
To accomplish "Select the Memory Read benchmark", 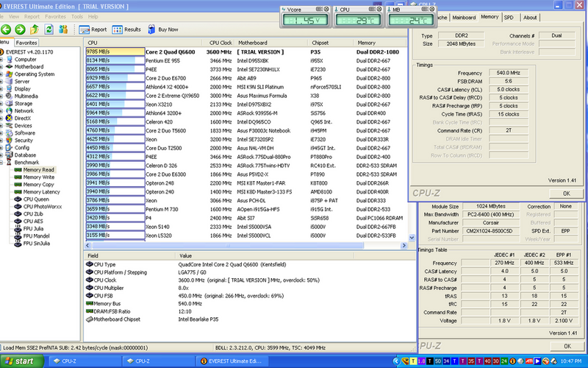I will pos(39,170).
